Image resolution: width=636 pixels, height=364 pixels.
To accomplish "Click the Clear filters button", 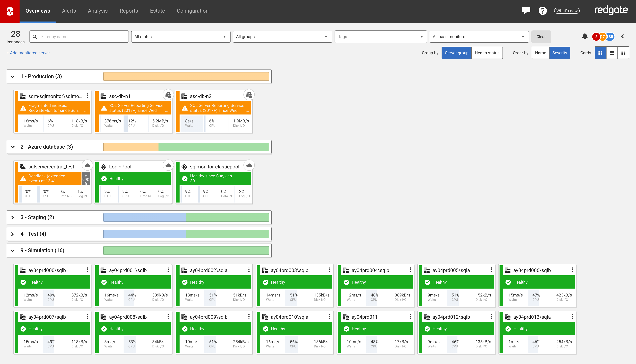I will pos(541,37).
